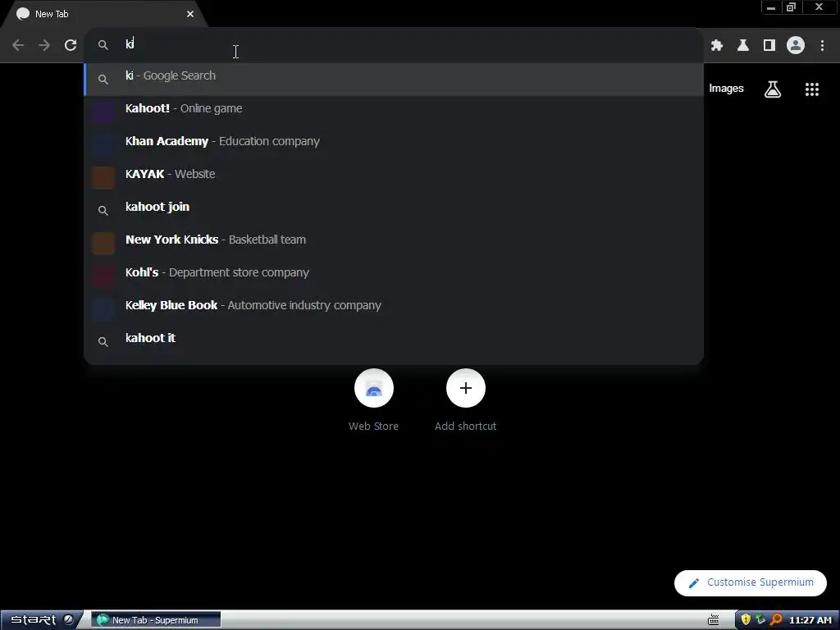Screen dimensions: 840x630
Task: Click the Kahoot! suggestion thumbnail
Action: [x=103, y=112]
